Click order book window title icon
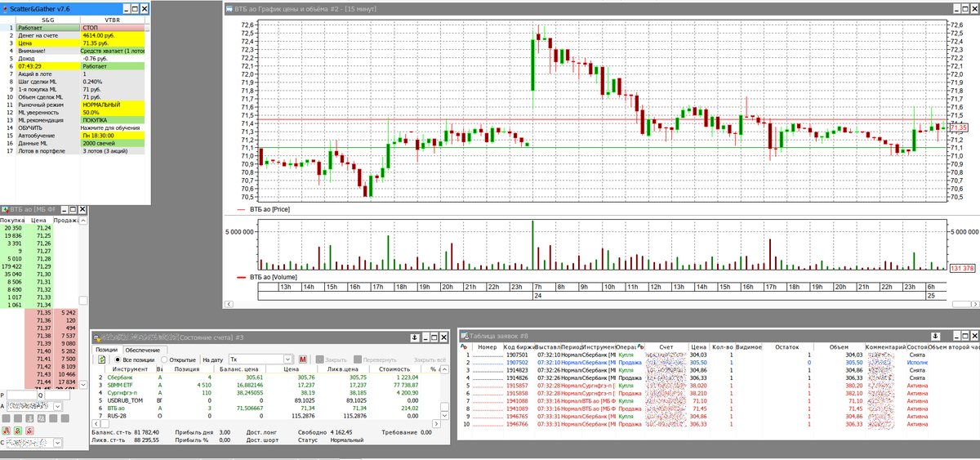 (5, 210)
